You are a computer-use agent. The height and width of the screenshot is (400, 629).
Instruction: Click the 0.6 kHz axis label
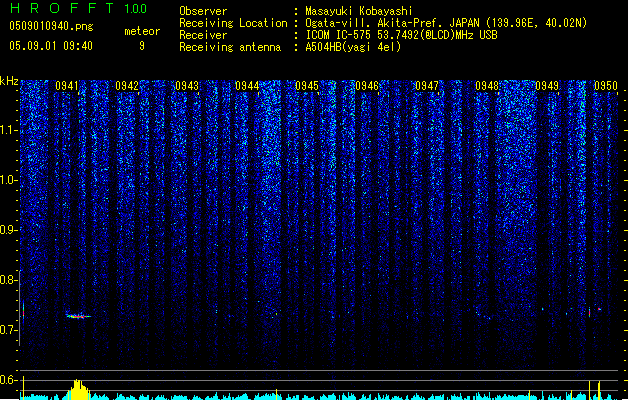click(x=9, y=380)
